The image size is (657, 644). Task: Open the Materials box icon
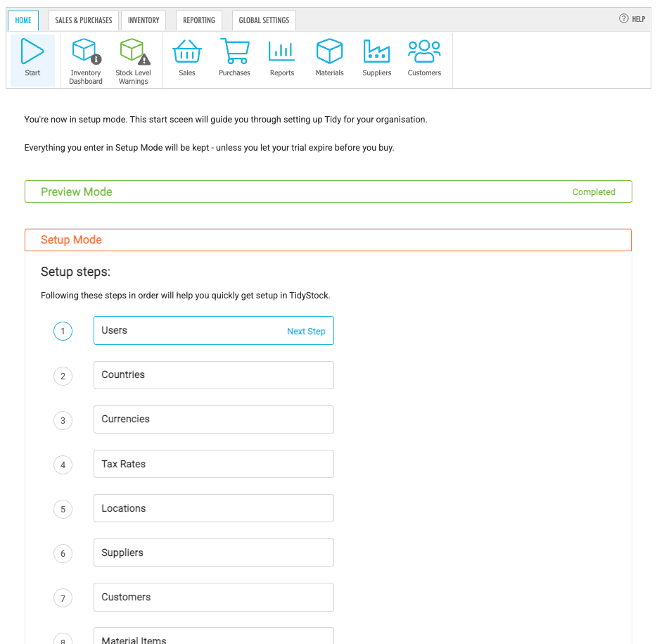point(329,51)
